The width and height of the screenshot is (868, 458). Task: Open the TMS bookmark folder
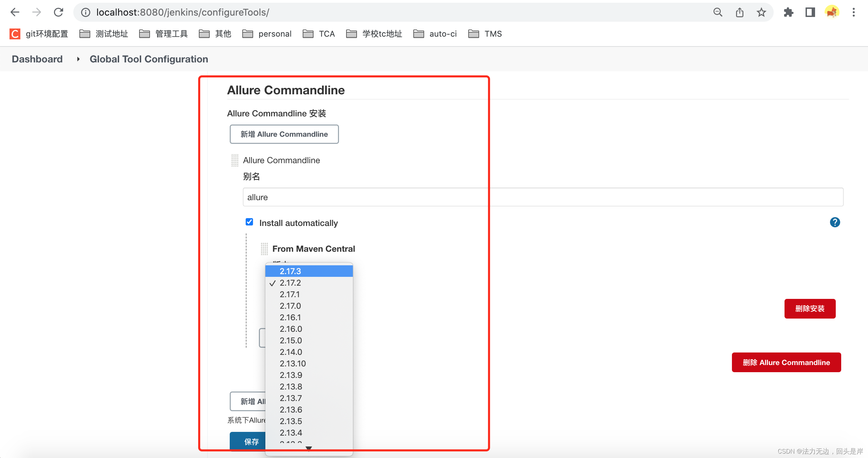[485, 34]
